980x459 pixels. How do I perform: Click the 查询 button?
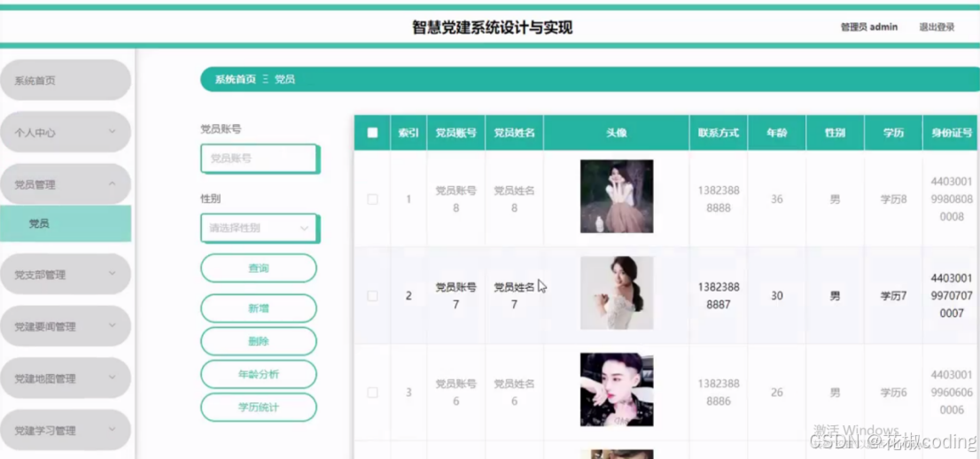tap(259, 268)
